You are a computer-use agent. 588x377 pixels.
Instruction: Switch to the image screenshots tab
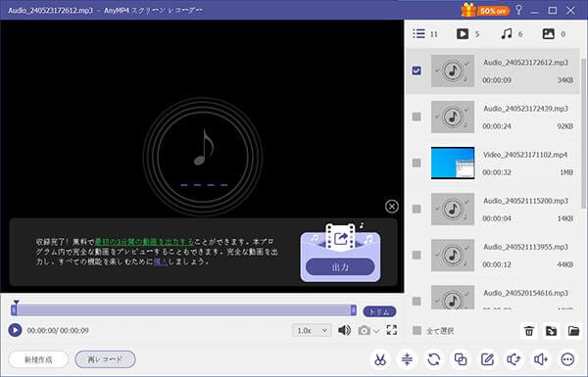click(554, 34)
